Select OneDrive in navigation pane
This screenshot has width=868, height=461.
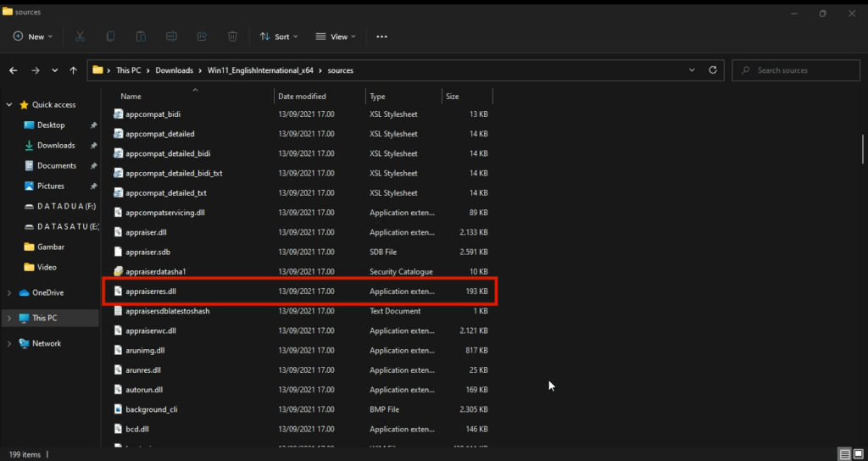tap(47, 292)
